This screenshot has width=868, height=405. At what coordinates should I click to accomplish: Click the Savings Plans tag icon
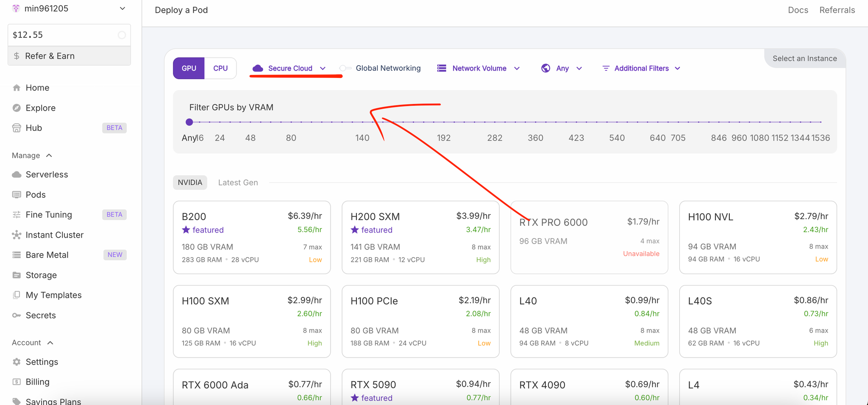tap(17, 401)
